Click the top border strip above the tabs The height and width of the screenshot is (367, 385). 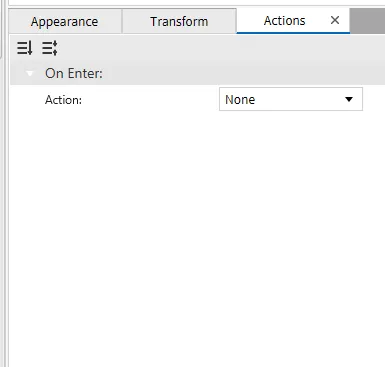(197, 3)
